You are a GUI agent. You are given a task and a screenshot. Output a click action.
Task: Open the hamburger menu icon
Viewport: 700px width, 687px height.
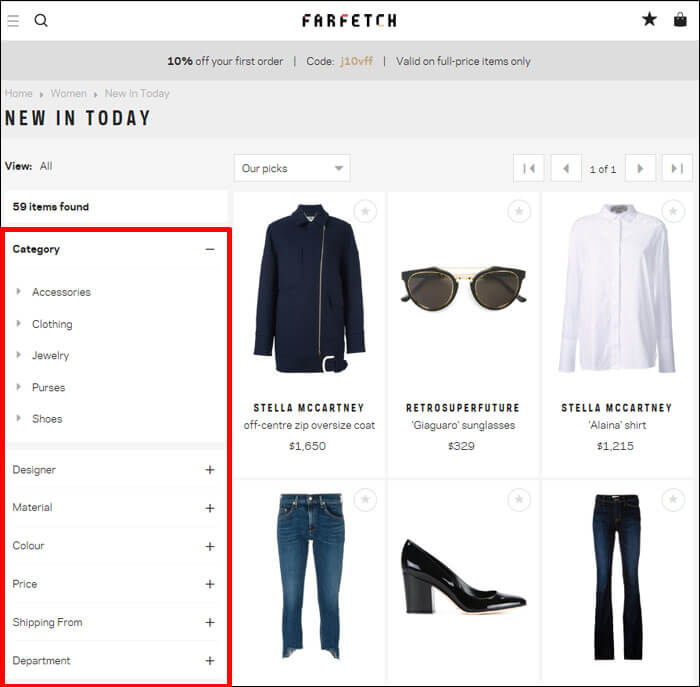point(13,21)
